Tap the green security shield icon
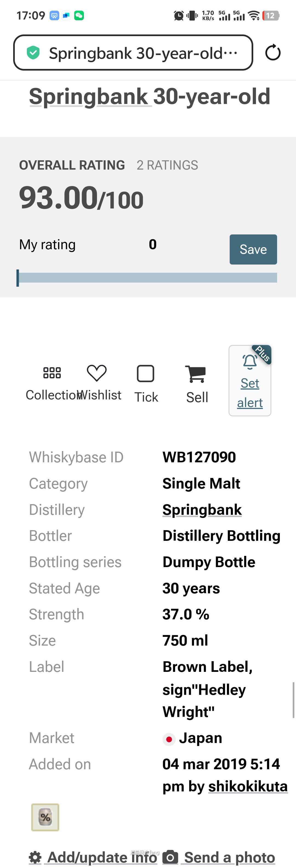 click(x=33, y=53)
